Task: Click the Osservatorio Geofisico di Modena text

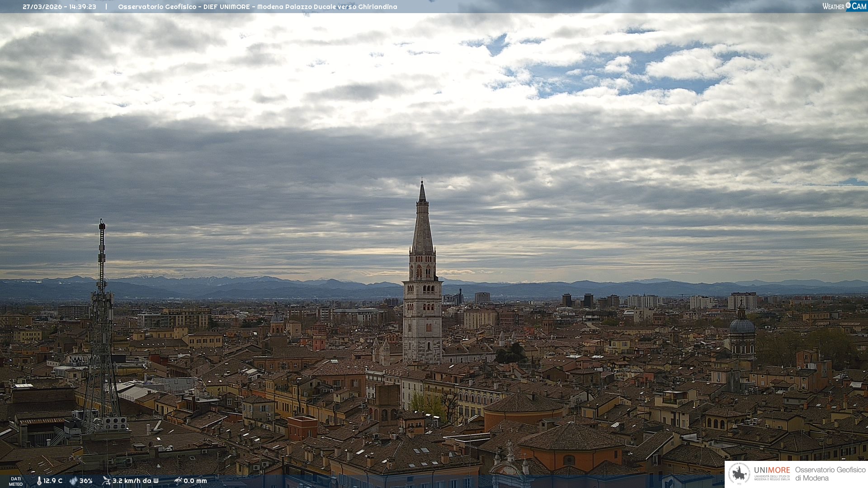Action: pyautogui.click(x=830, y=474)
